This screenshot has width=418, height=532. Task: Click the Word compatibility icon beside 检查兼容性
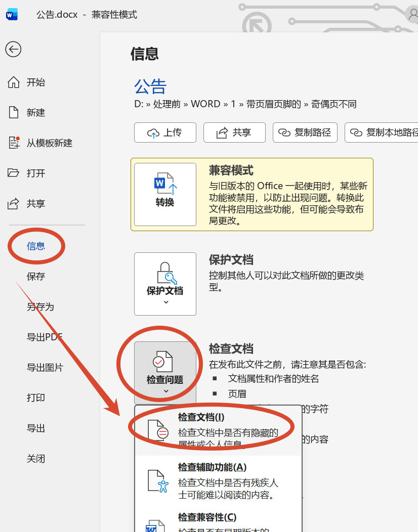[155, 526]
